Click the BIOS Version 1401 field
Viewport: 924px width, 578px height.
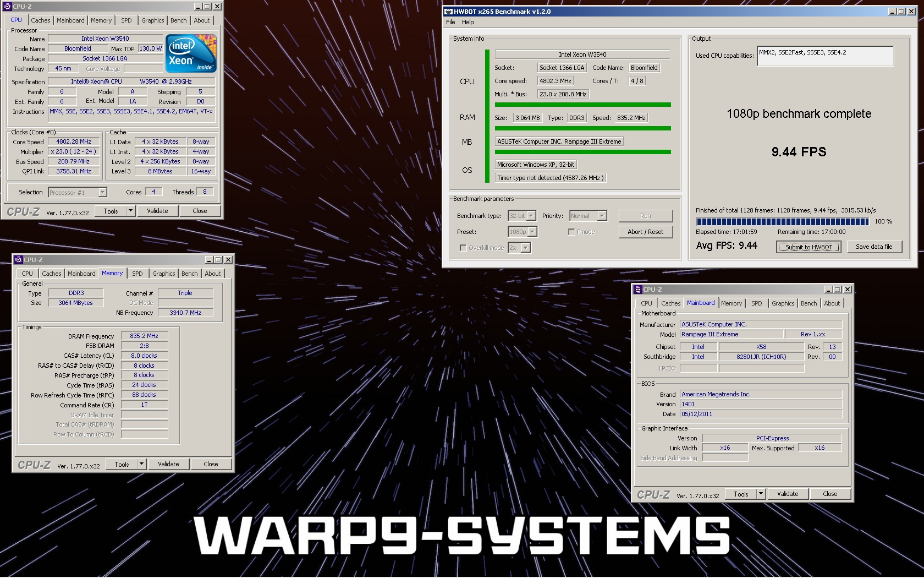(761, 404)
